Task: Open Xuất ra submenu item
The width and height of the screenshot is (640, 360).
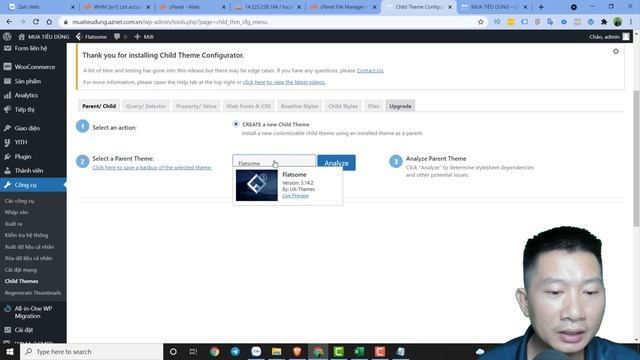Action: 13,224
